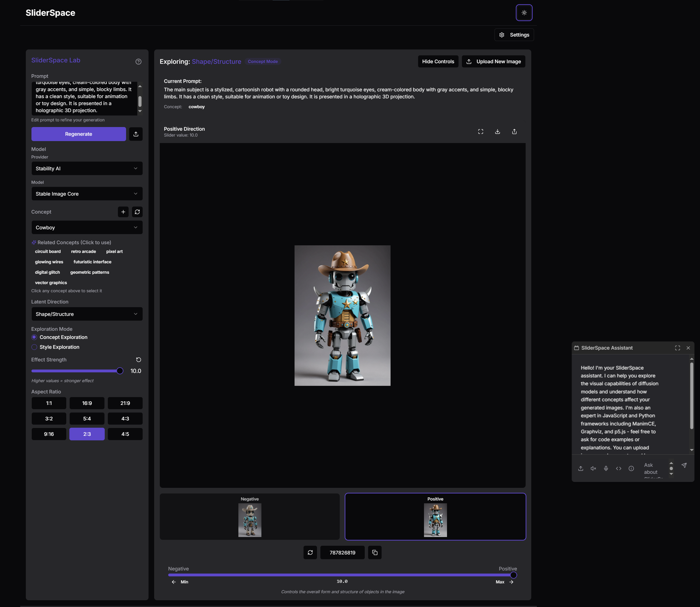Viewport: 700px width, 607px height.
Task: Open the image in fullscreen view
Action: click(x=480, y=132)
